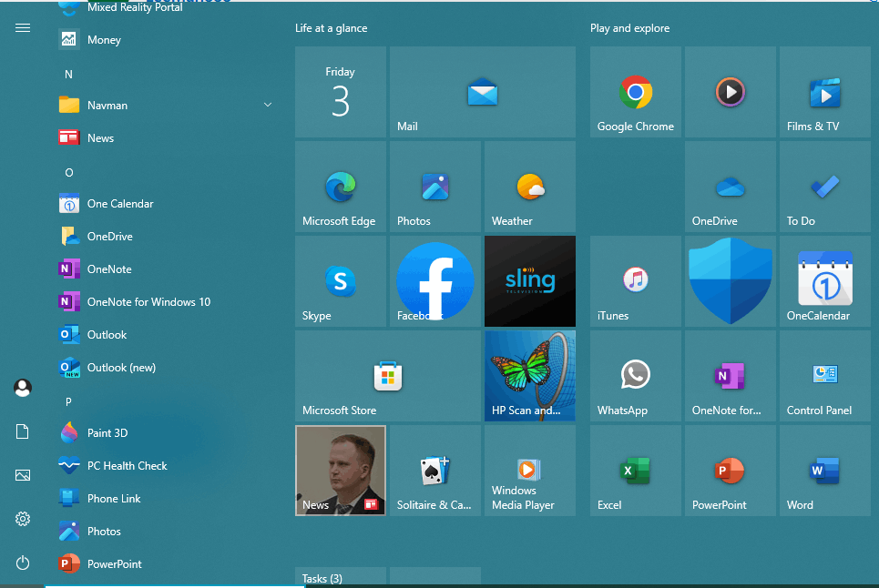Click the Play and explore heading

pyautogui.click(x=629, y=28)
